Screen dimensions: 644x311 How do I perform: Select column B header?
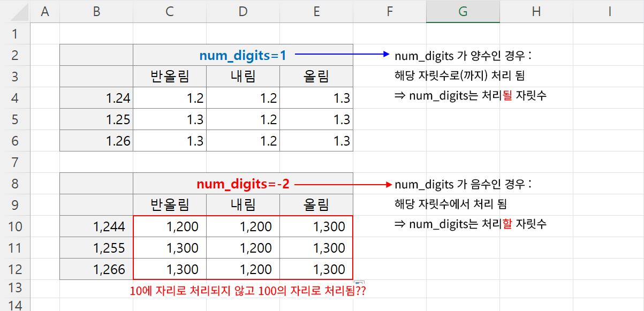click(96, 11)
